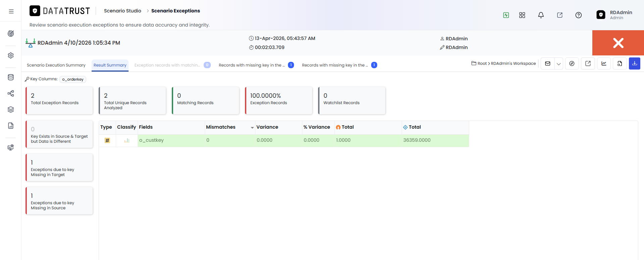The height and width of the screenshot is (260, 644).
Task: Open the RDAdmin user profile
Action: point(614,15)
